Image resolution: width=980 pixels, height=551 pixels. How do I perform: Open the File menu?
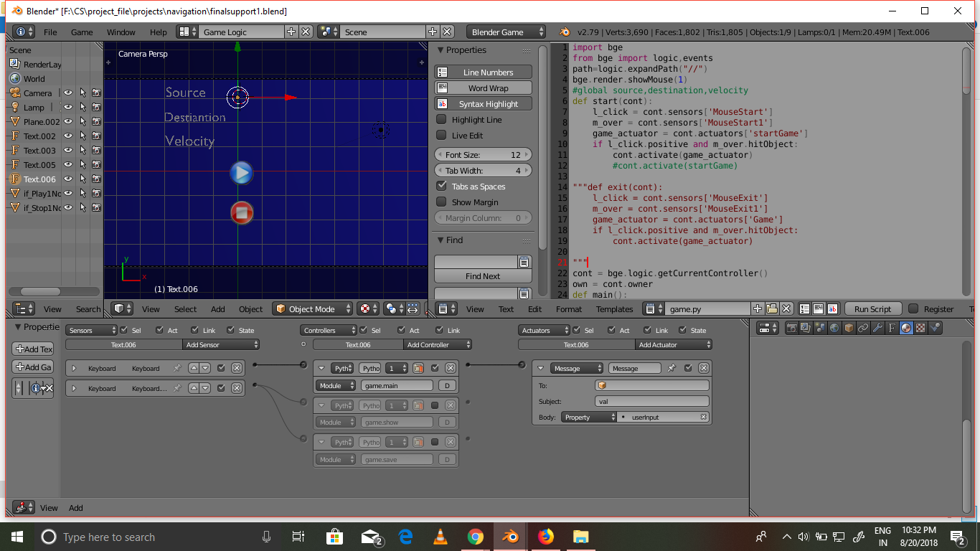tap(50, 32)
